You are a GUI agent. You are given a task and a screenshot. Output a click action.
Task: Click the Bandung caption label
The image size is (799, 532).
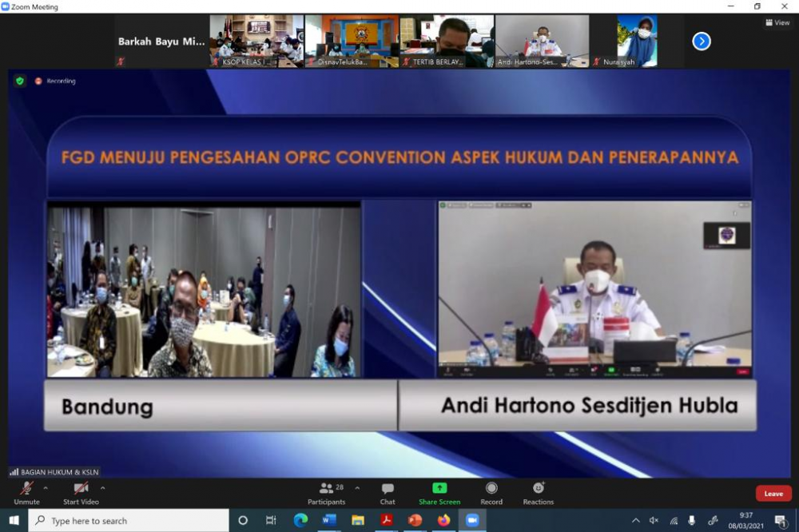point(108,407)
